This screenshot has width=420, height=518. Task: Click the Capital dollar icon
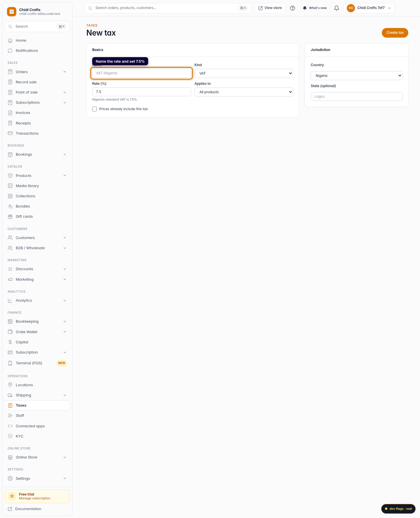[x=10, y=342]
